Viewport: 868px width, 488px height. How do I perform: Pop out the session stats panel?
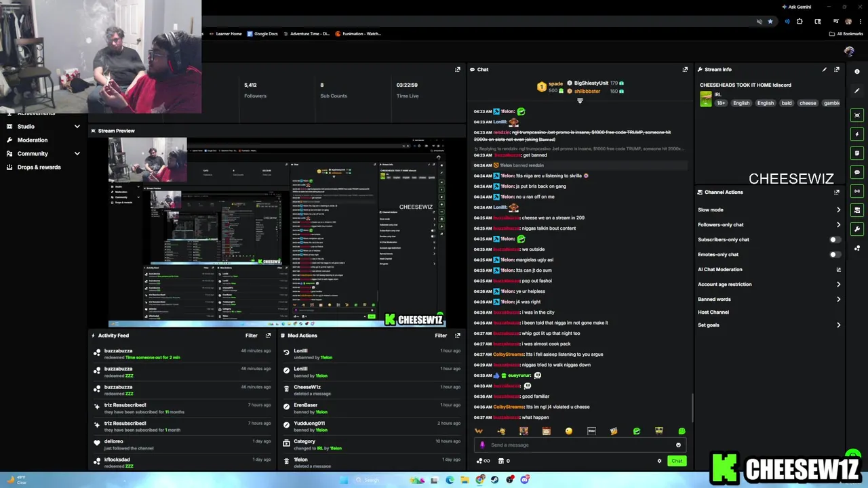click(x=458, y=69)
